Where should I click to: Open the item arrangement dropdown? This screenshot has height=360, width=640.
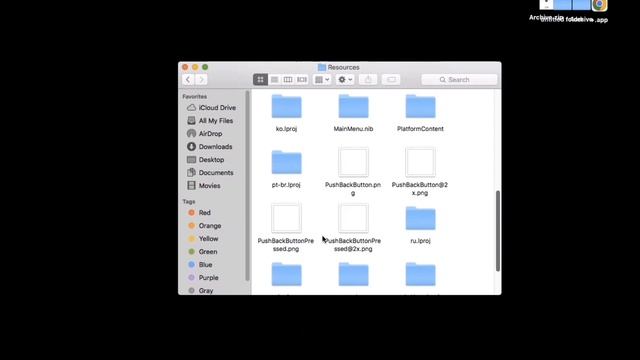[322, 80]
